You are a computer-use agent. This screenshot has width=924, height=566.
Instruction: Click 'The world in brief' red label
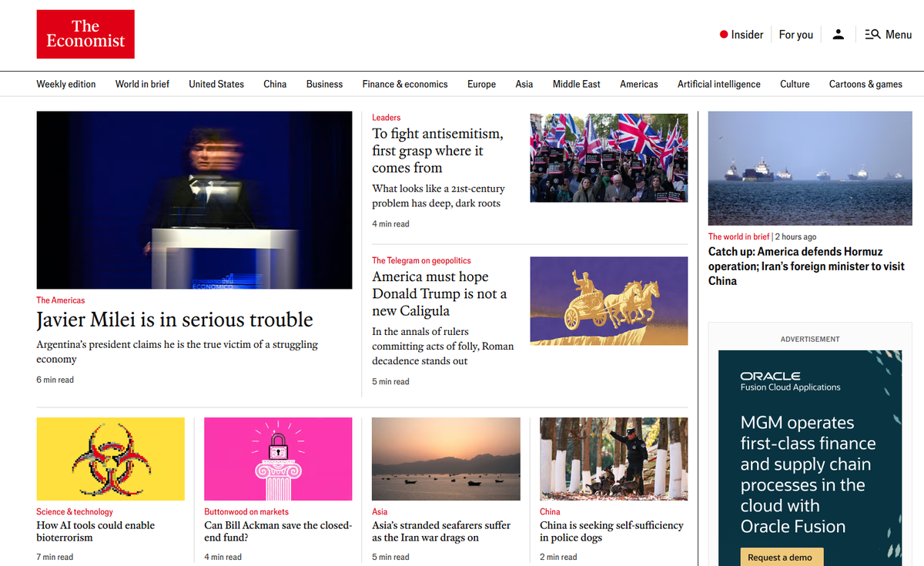point(739,236)
